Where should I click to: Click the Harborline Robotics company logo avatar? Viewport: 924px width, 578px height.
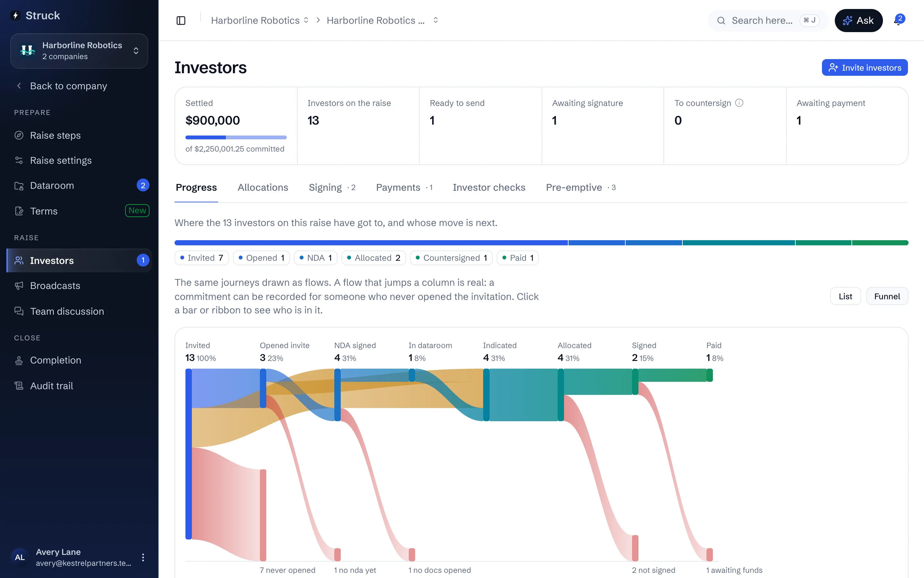coord(28,51)
